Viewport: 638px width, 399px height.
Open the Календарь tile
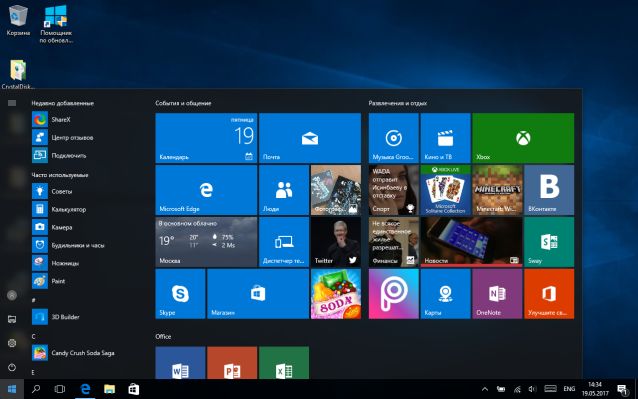[206, 138]
